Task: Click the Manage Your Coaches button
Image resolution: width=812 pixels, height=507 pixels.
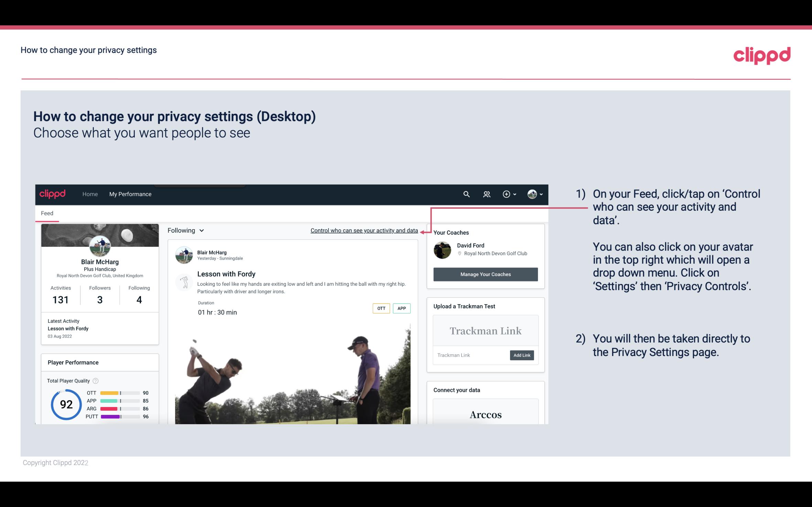Action: click(x=485, y=274)
